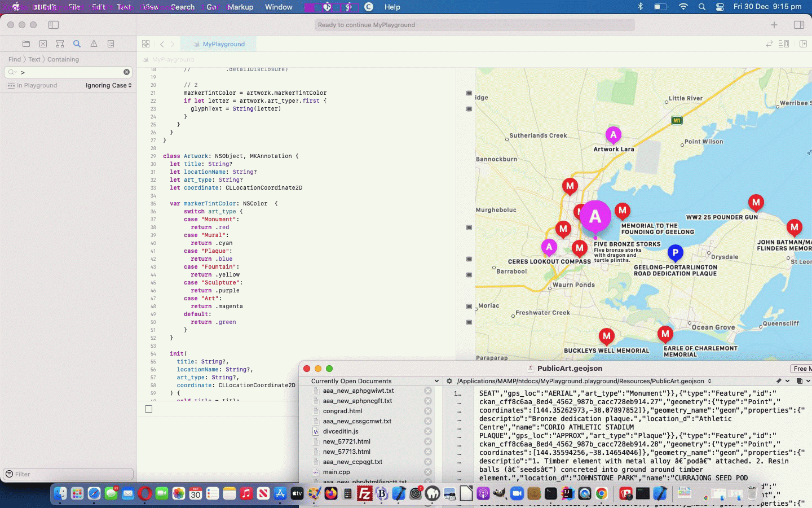Click the related items grid icon
812x508 pixels.
[x=145, y=44]
